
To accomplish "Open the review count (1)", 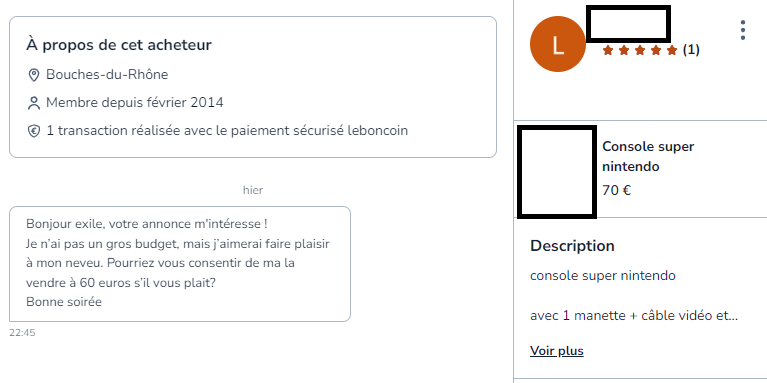I will 691,50.
